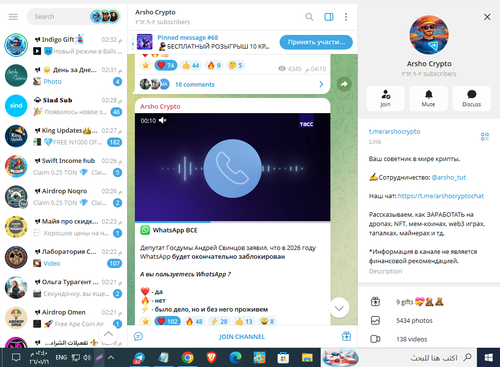The height and width of the screenshot is (367, 500).
Task: Open stories avatars in search bar
Action: pos(105,16)
